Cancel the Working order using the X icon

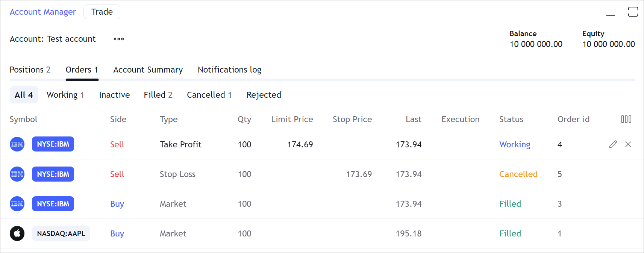(628, 144)
